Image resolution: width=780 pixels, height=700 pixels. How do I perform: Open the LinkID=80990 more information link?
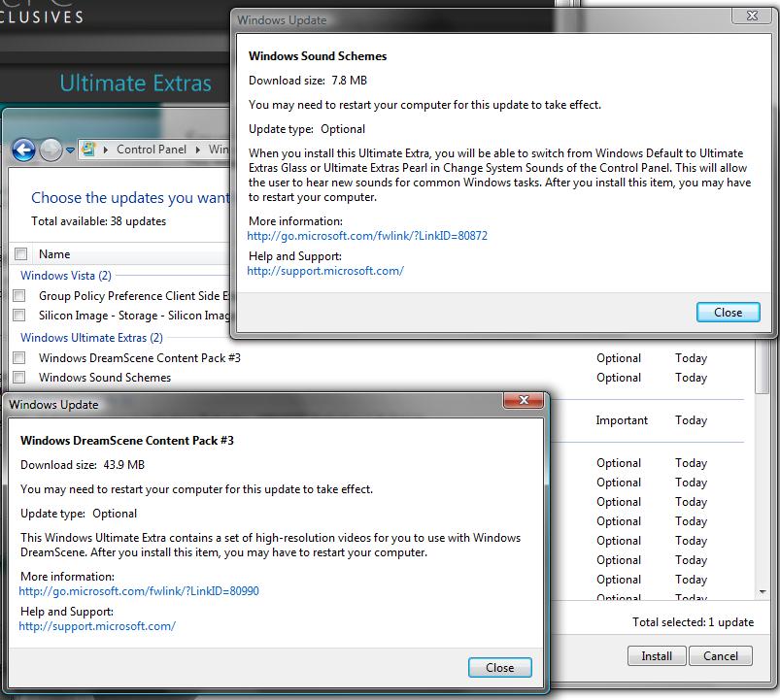pos(139,591)
